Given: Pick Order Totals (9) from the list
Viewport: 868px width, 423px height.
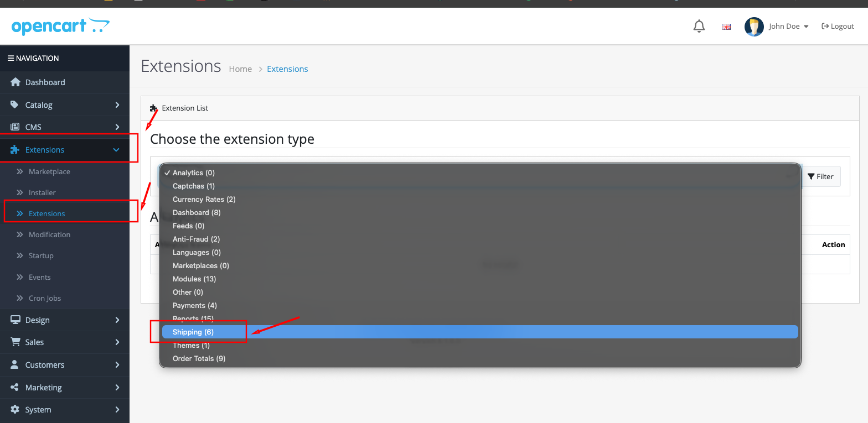Looking at the screenshot, I should (480, 358).
